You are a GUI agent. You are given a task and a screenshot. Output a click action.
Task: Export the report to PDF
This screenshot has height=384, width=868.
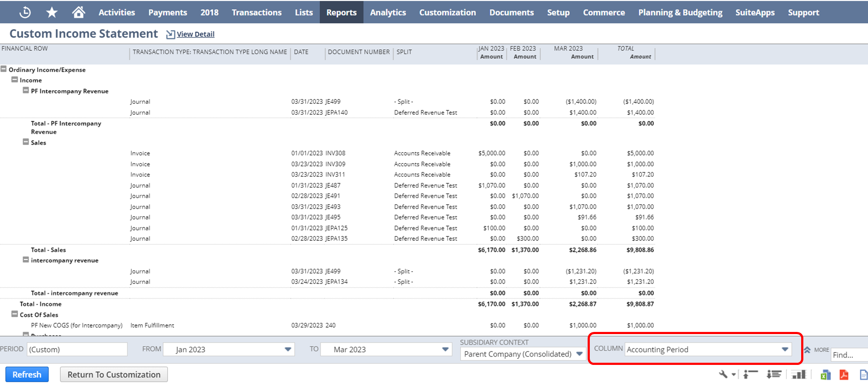click(x=844, y=374)
